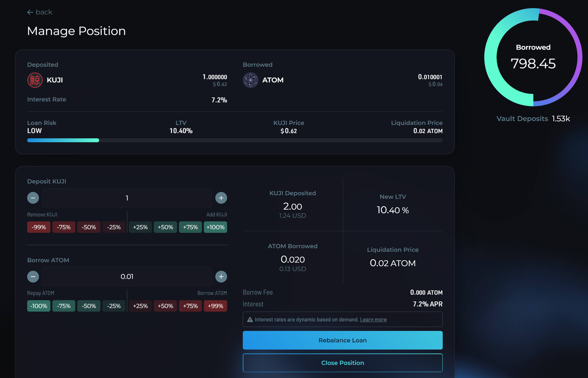Click the Loan Risk progress bar
The width and height of the screenshot is (588, 378).
(235, 140)
